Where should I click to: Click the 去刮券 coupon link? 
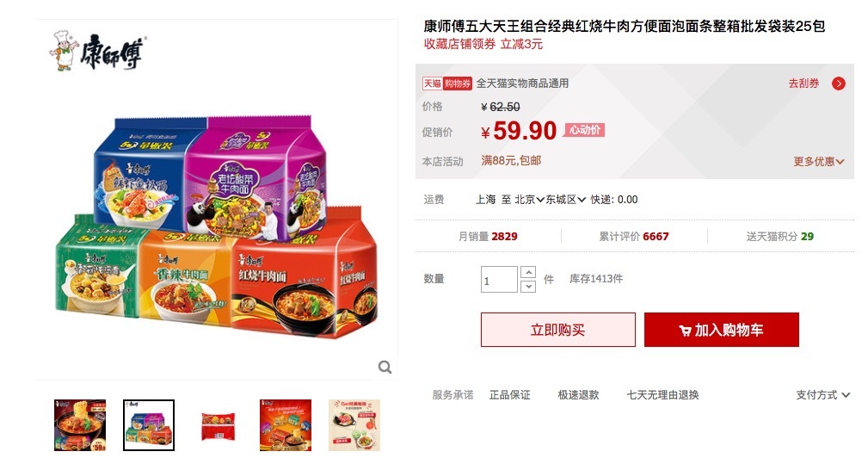[803, 84]
